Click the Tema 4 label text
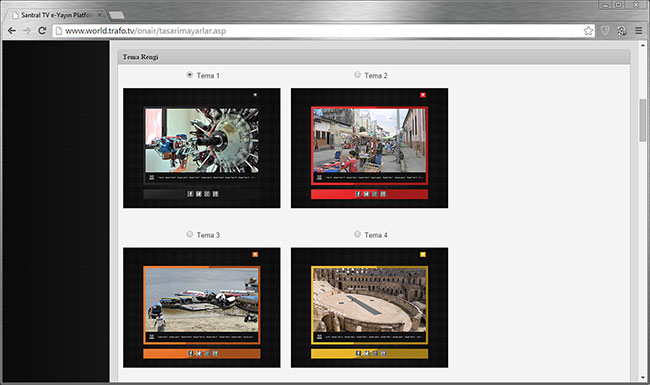 [376, 235]
